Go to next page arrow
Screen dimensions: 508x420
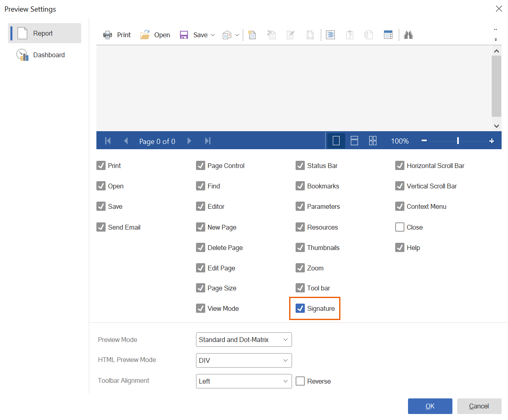pyautogui.click(x=189, y=141)
